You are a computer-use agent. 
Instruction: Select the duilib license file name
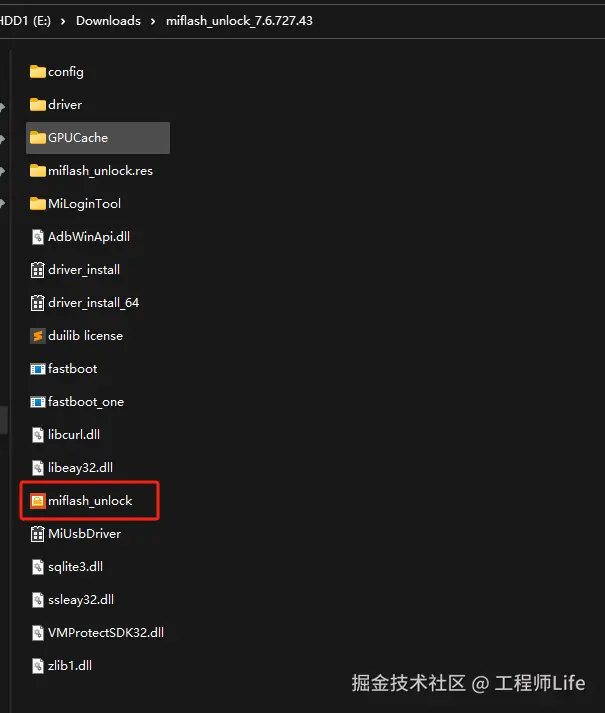point(86,336)
